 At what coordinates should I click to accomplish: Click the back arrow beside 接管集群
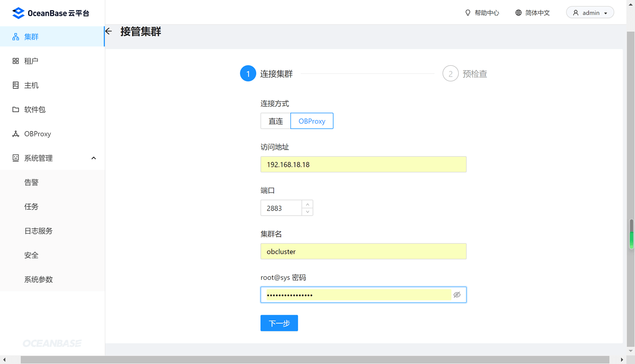click(108, 31)
